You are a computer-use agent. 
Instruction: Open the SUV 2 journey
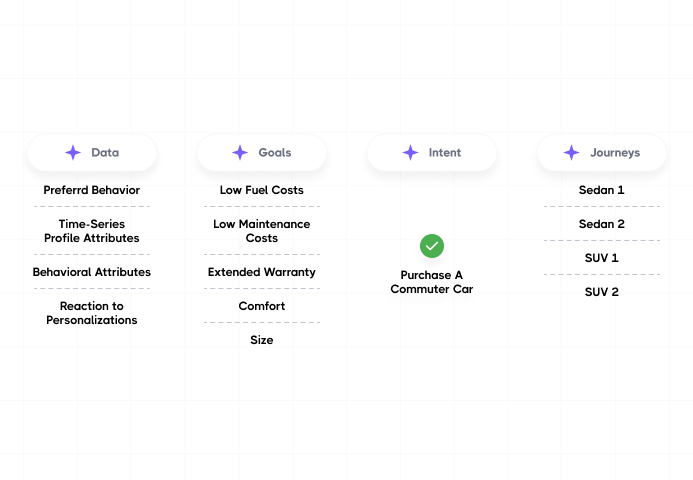(602, 292)
